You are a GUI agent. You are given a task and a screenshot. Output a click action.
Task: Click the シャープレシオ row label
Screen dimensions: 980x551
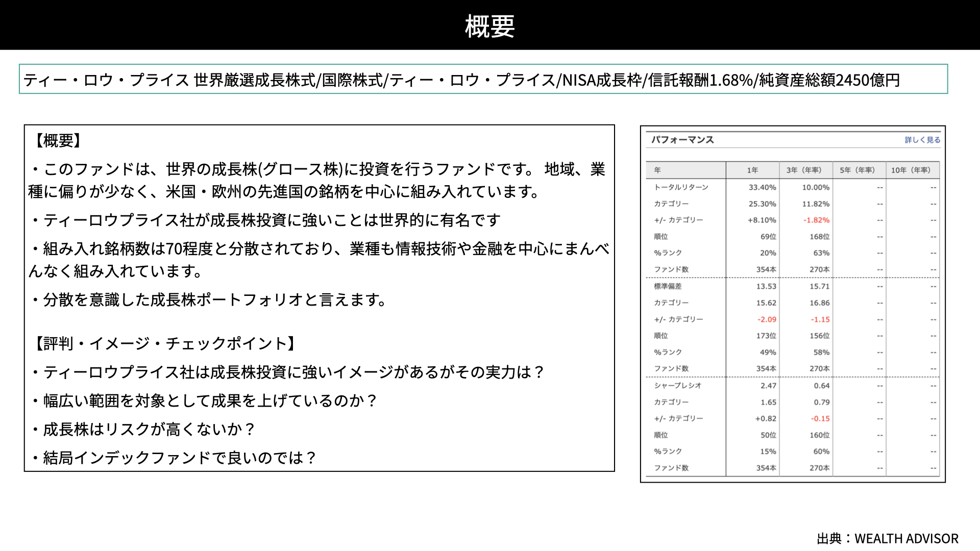(x=678, y=386)
